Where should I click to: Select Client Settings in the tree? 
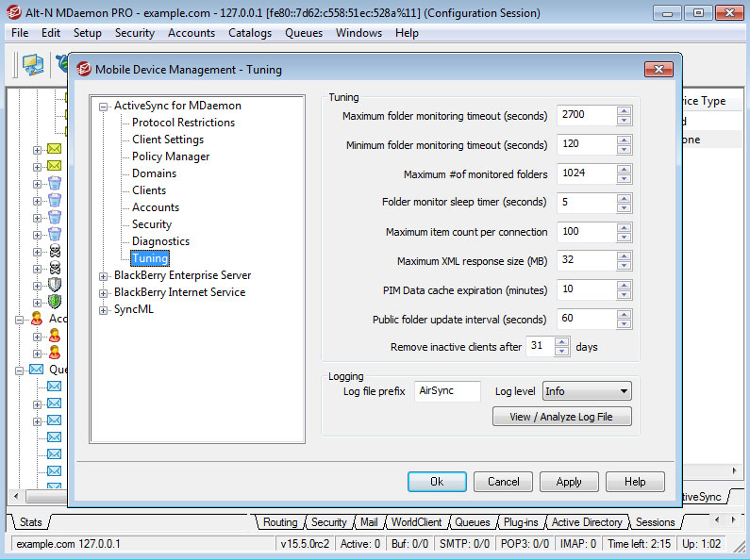(x=168, y=140)
